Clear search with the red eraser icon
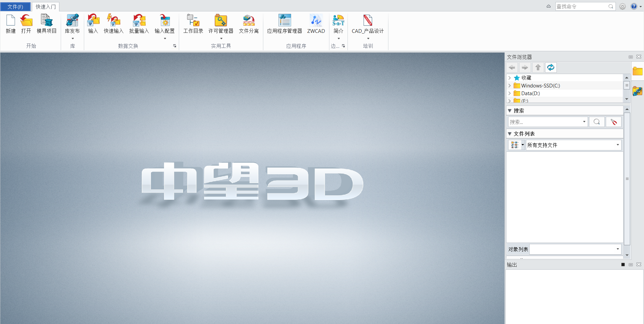This screenshot has height=324, width=644. [x=613, y=122]
